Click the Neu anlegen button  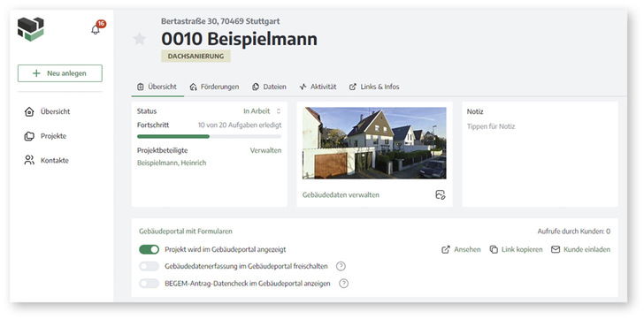(x=60, y=73)
